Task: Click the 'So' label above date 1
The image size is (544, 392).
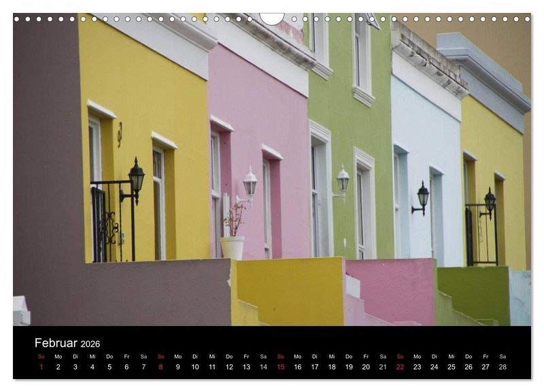Action: point(41,356)
